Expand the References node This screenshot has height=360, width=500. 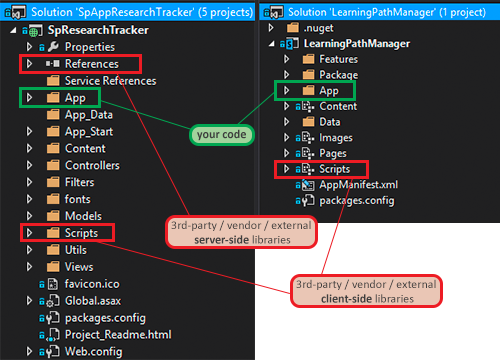click(x=29, y=63)
